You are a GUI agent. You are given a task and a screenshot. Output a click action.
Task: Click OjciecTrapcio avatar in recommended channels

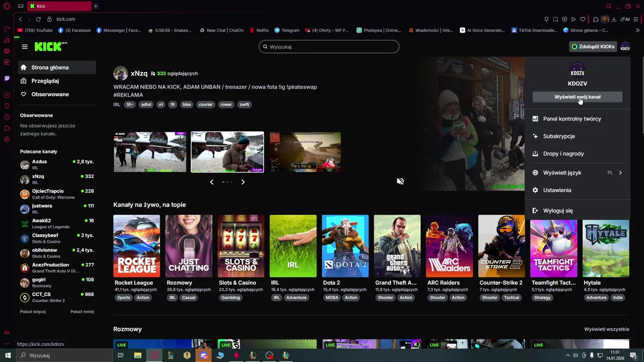tap(25, 194)
